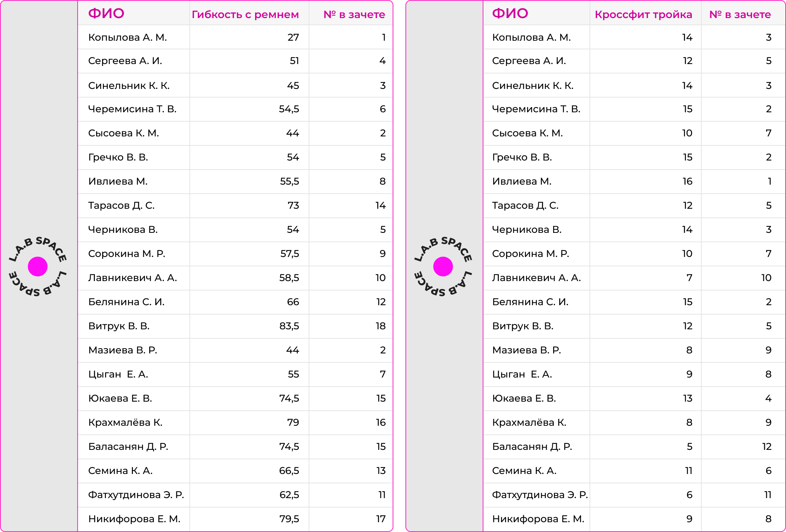Click the left L.A.B SPACE circular logo
This screenshot has width=786, height=532.
[38, 266]
